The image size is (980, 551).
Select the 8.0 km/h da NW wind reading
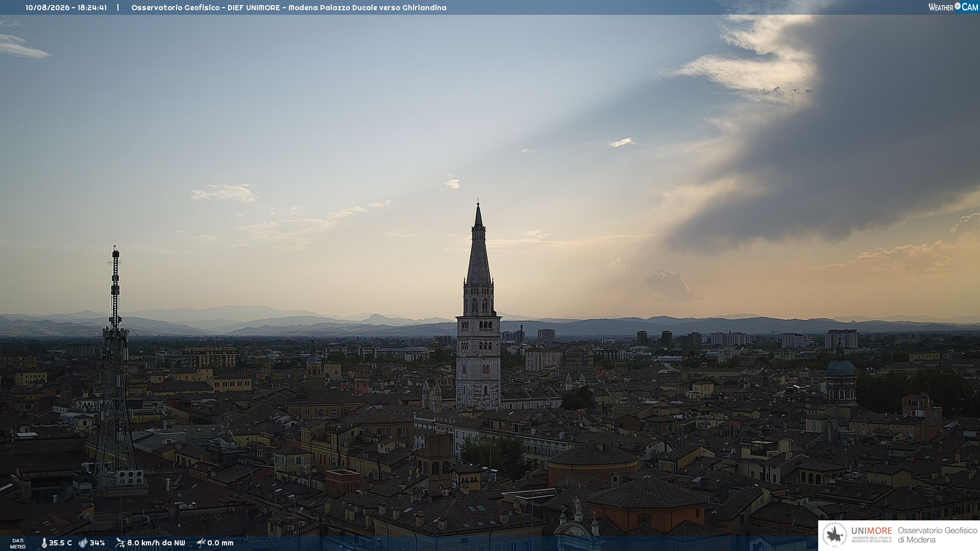pos(156,543)
